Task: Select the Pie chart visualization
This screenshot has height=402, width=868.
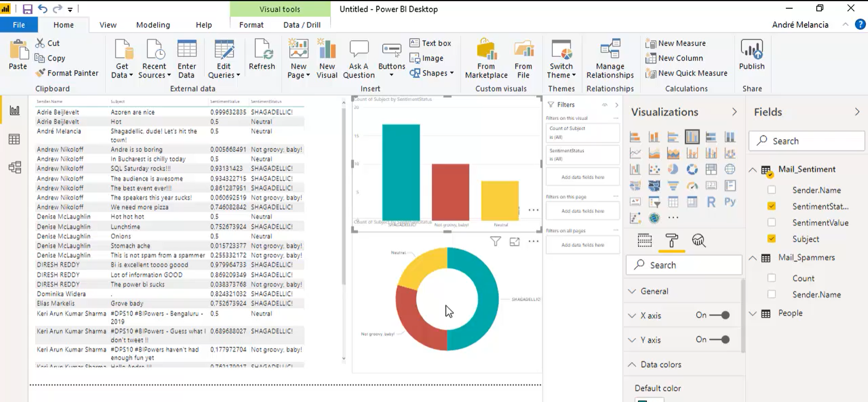Action: [x=673, y=169]
